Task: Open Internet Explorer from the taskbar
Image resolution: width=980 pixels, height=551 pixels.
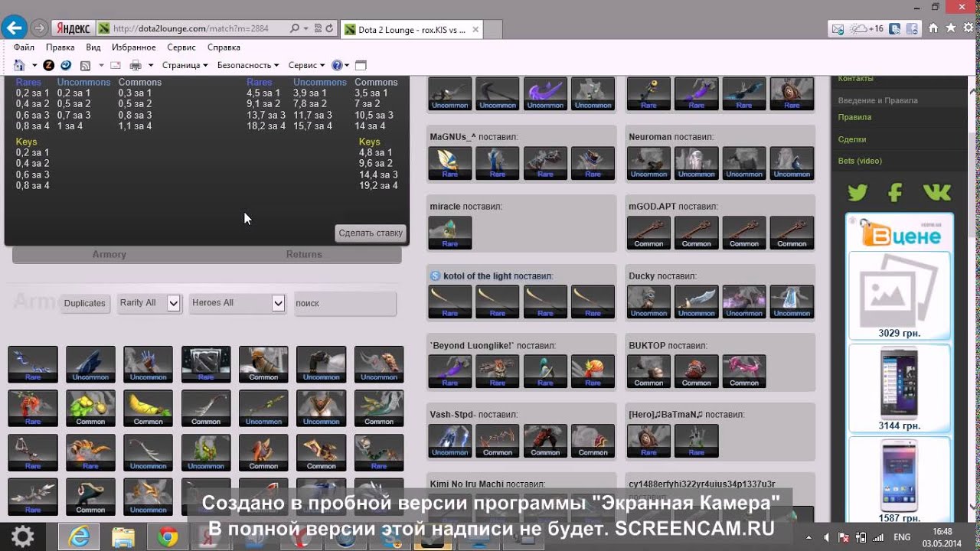Action: 79,536
